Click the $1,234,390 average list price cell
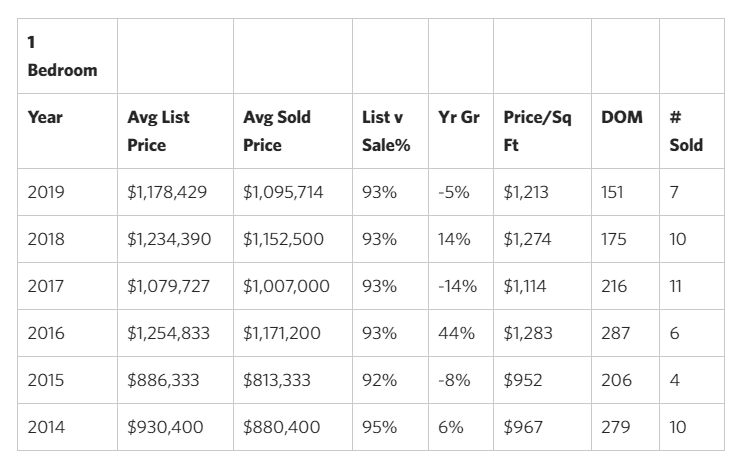 [x=169, y=239]
